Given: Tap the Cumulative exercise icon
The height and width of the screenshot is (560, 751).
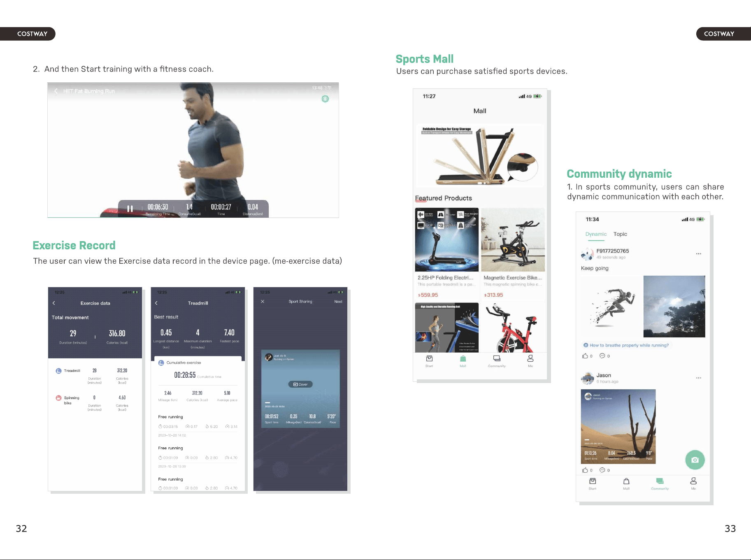Looking at the screenshot, I should pyautogui.click(x=161, y=362).
